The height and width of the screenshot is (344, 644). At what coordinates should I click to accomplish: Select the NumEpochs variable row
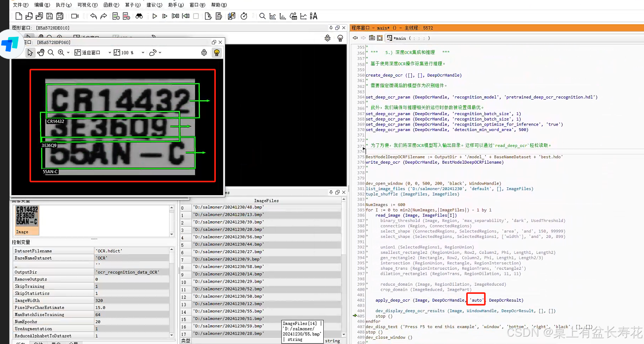[x=91, y=322]
